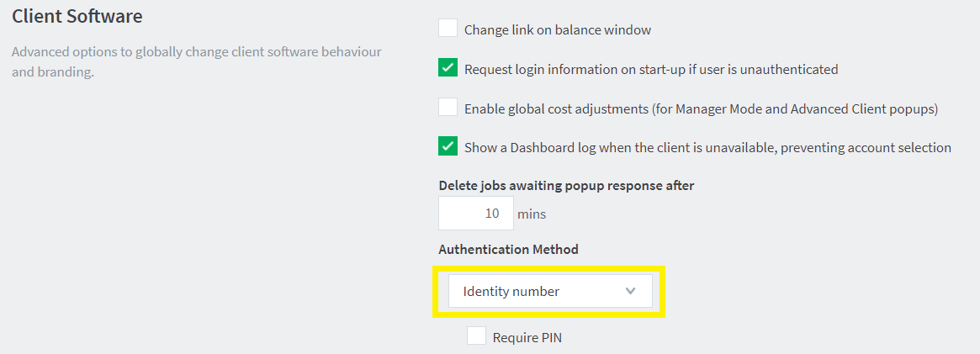Click the Client Software section heading
This screenshot has width=980, height=354.
pos(77,16)
